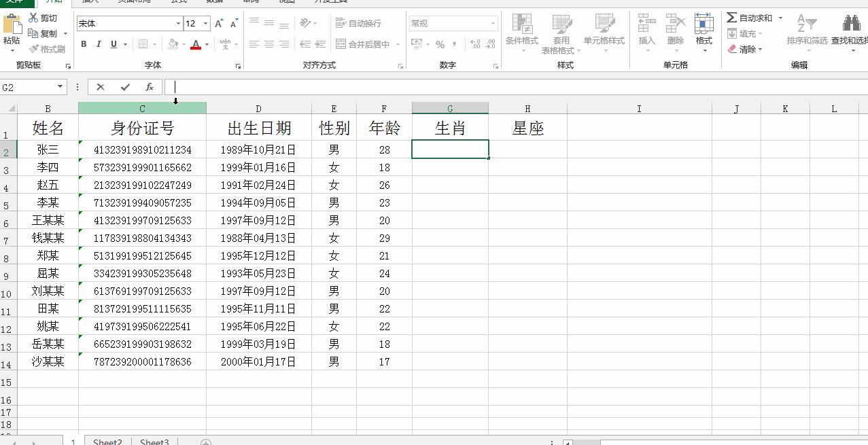Click the Increase Font Size icon
Image resolution: width=868 pixels, height=445 pixels.
coord(219,24)
